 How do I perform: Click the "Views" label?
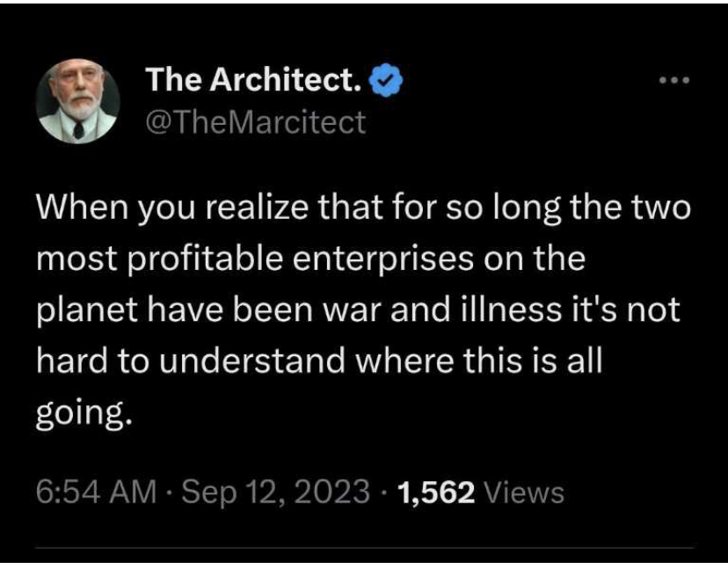click(x=524, y=492)
